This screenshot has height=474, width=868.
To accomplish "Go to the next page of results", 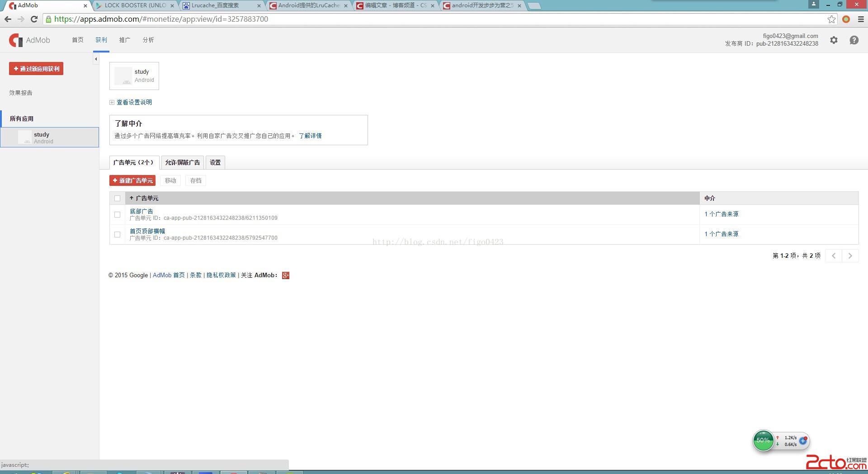I will pos(850,256).
